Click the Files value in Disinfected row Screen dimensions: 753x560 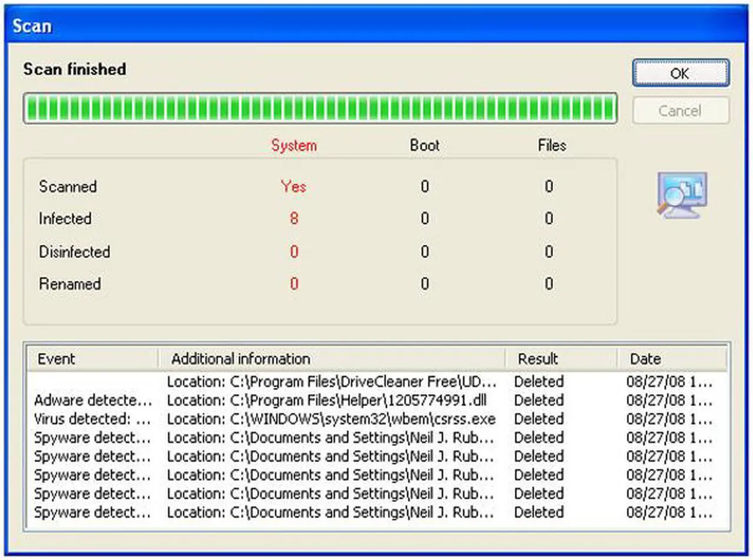click(548, 252)
